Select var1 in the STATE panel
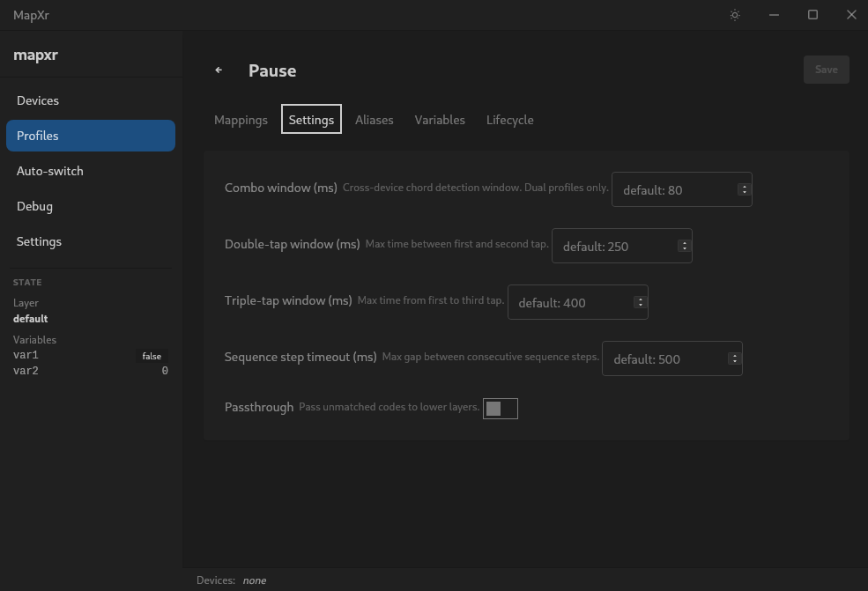 [x=25, y=356]
